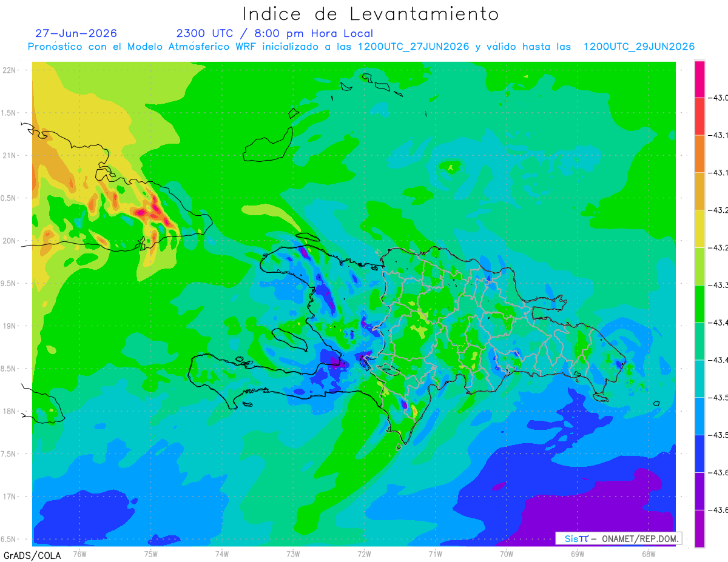Click the '1200UTC_29JUN2026' valid-until time
Viewport: 728px width, 562px height.
point(639,47)
